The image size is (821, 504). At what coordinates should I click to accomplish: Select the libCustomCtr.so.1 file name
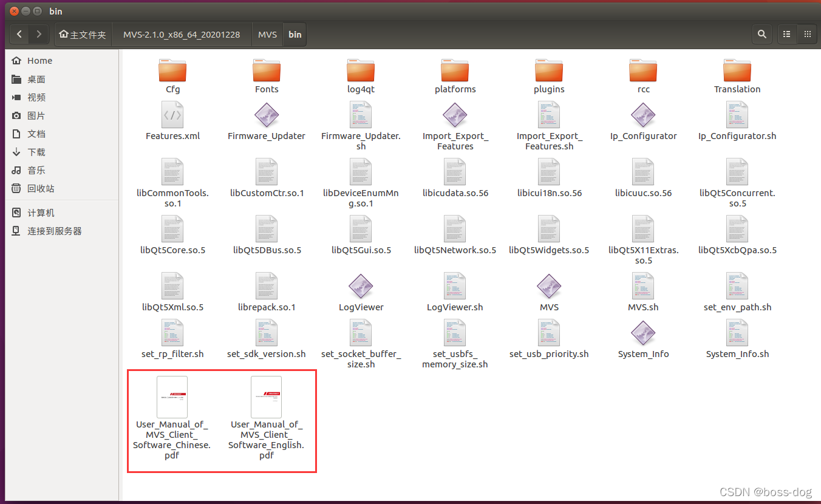click(x=267, y=193)
